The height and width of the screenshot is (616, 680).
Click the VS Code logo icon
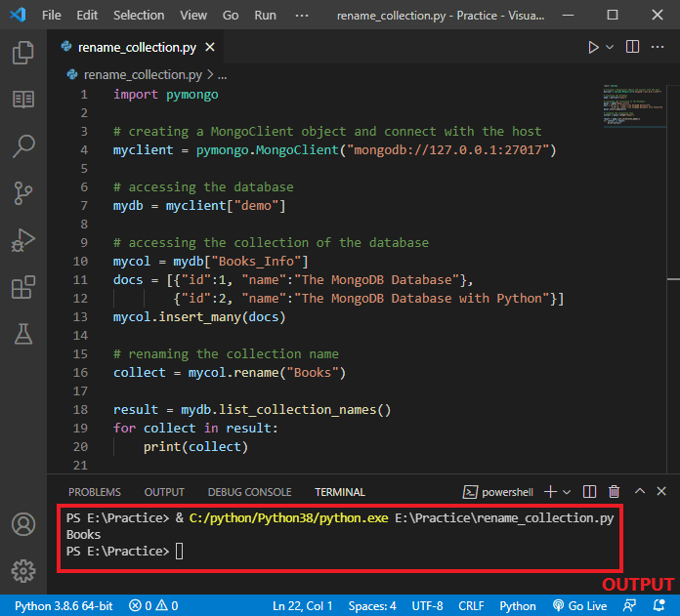click(x=18, y=16)
